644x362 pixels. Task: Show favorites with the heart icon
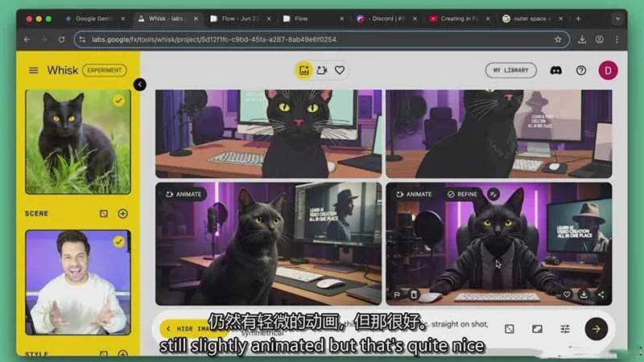click(340, 70)
